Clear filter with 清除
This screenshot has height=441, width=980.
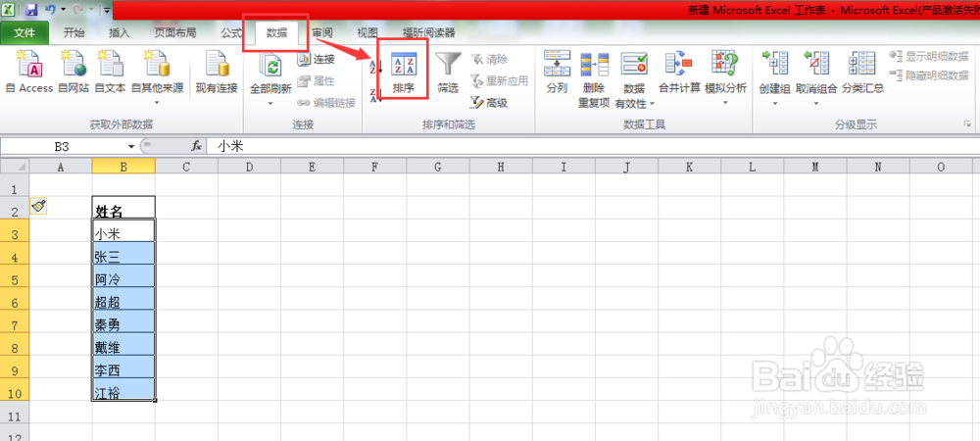(x=489, y=60)
